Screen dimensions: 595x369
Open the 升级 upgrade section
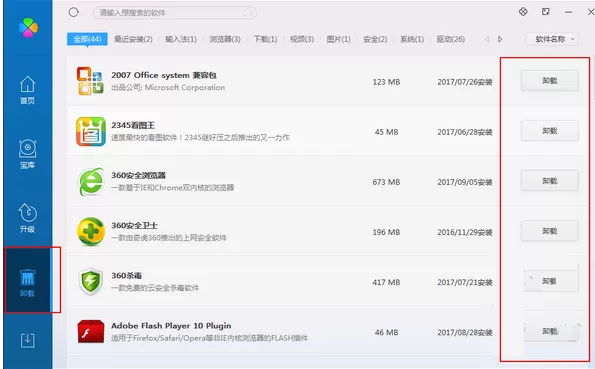point(27,218)
